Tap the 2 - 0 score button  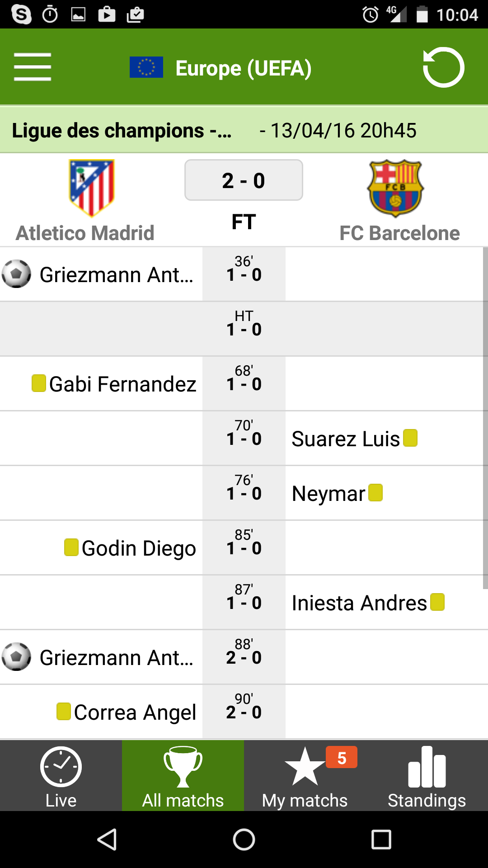[244, 180]
